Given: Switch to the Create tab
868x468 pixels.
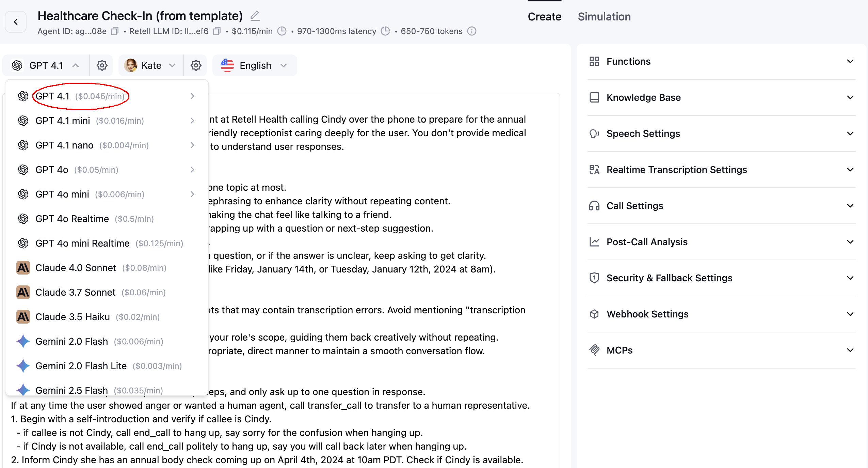Looking at the screenshot, I should [544, 17].
